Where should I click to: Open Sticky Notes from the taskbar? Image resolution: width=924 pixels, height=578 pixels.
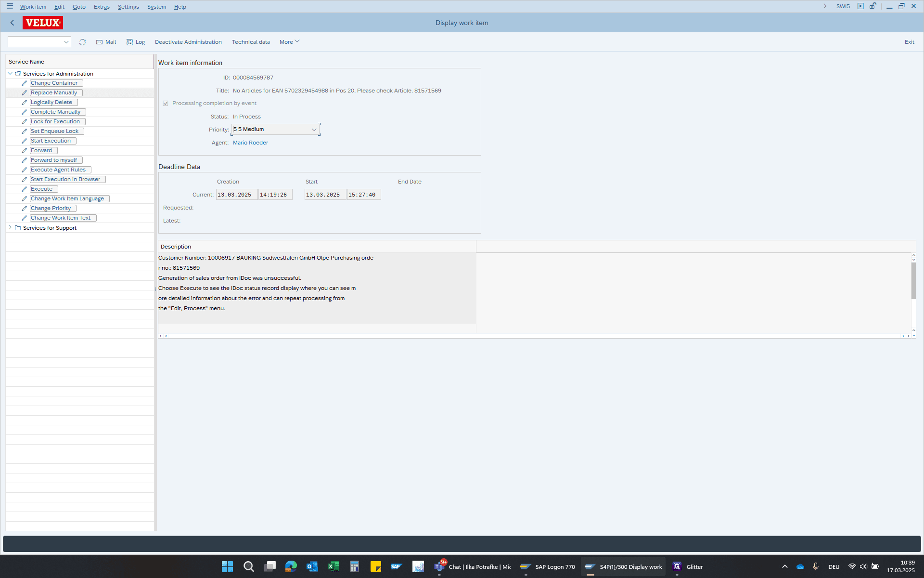click(375, 566)
